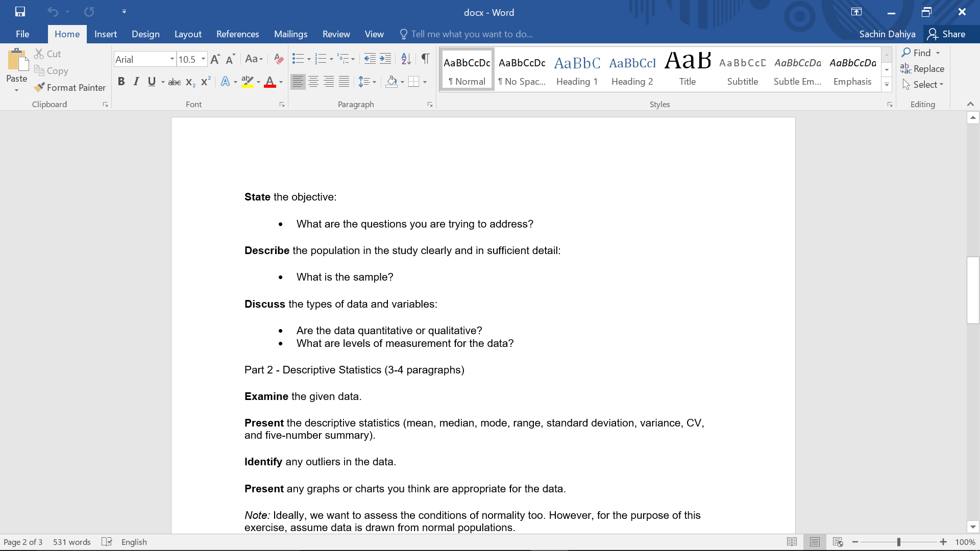
Task: Expand the Styles gallery more arrow
Action: (887, 85)
